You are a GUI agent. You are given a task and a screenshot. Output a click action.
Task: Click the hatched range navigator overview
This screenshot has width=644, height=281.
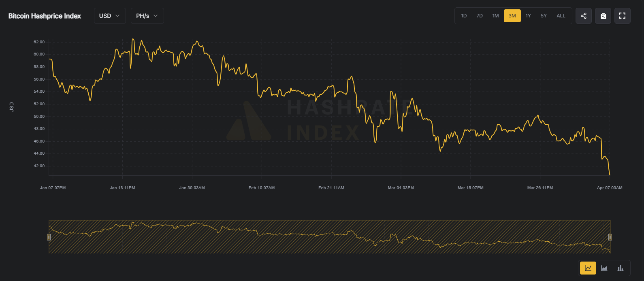tap(330, 237)
